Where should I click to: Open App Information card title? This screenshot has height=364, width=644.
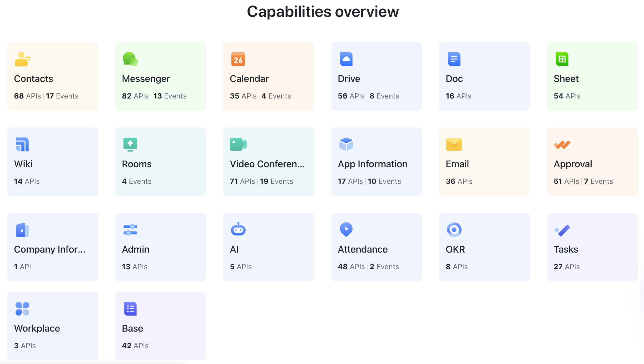coord(372,164)
